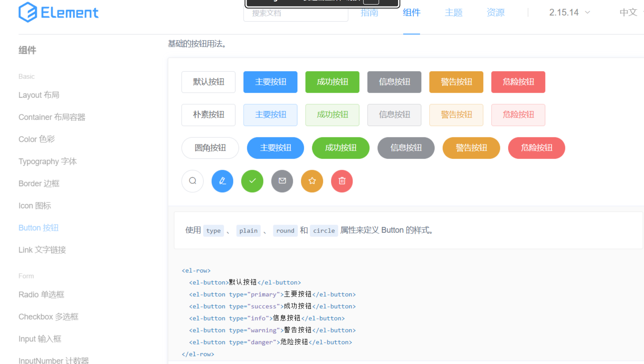
Task: Select Checkbox 多选框 sidebar link
Action: 48,317
